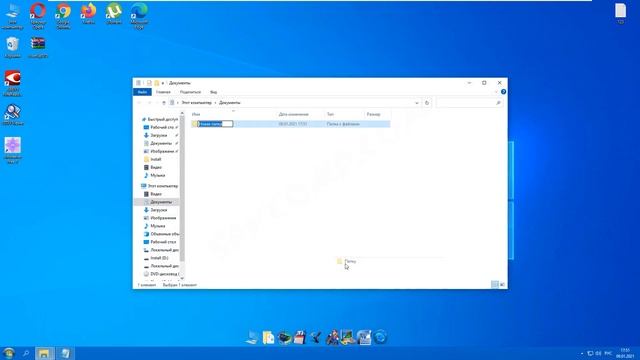The width and height of the screenshot is (640, 360).
Task: Open pinned Рабочий стол under Быстрый доступ
Action: (161, 127)
